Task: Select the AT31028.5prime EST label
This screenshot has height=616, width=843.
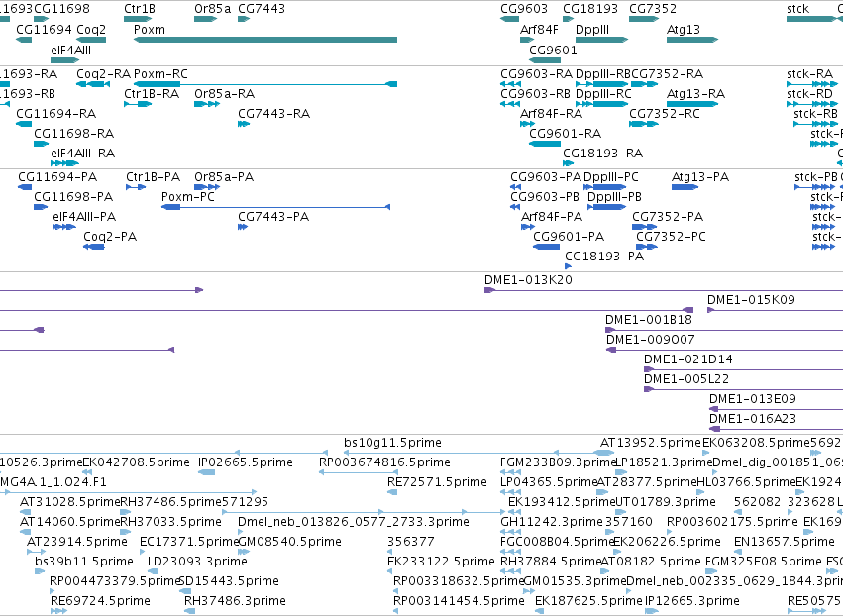Action: click(70, 502)
